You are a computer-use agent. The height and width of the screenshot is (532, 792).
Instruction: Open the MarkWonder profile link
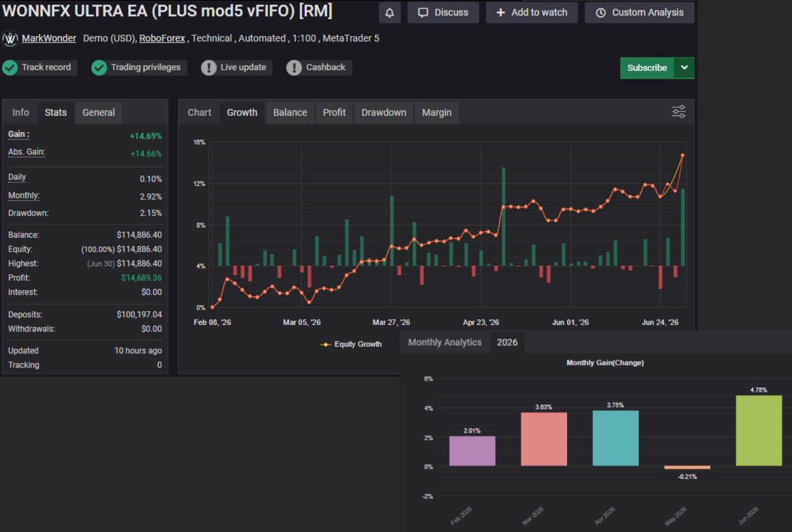click(x=49, y=38)
